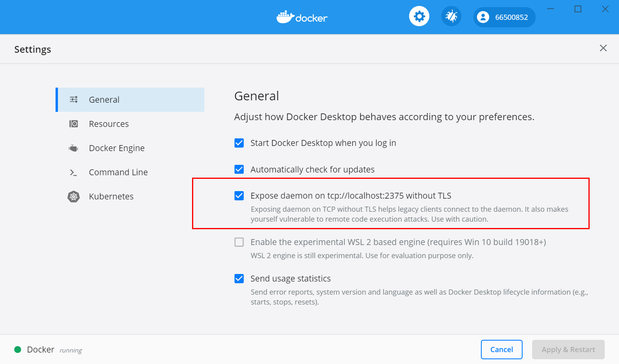This screenshot has height=364, width=619.
Task: Uncheck Start Docker Desktop when you log in
Action: point(239,143)
